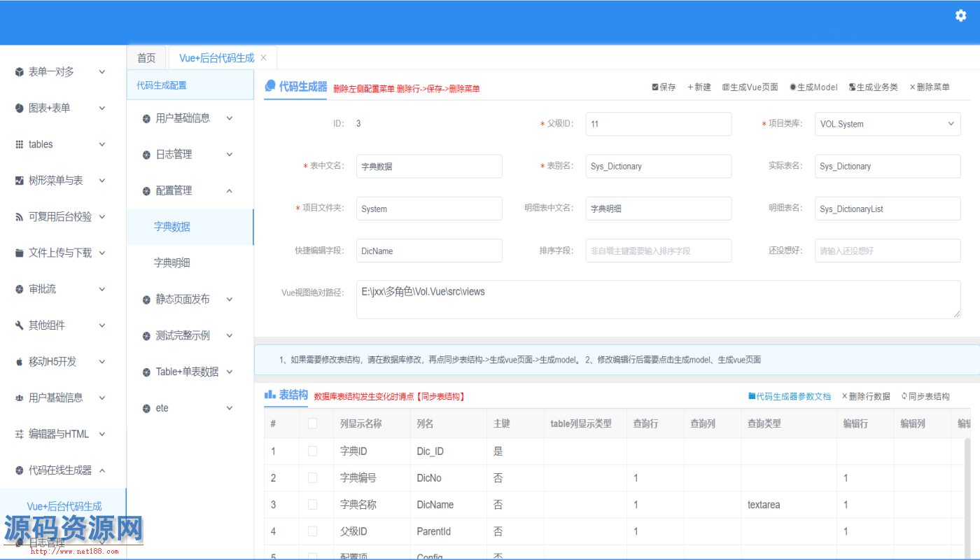980x560 pixels.
Task: Open the 项目类库 VOL.System dropdown
Action: tap(888, 124)
